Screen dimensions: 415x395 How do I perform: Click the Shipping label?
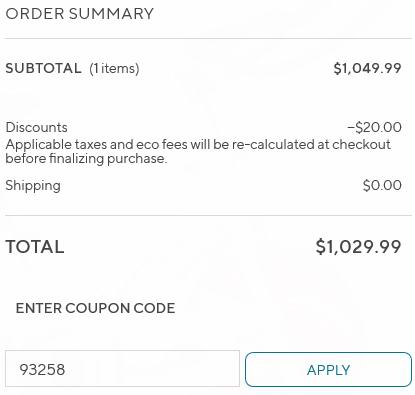[33, 186]
